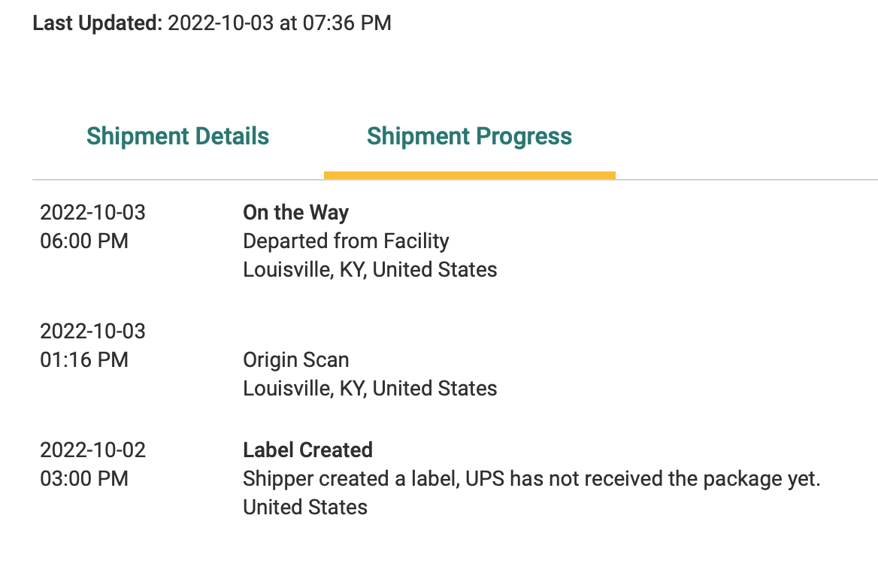Select the Departed from Facility text
The image size is (878, 588).
point(346,241)
